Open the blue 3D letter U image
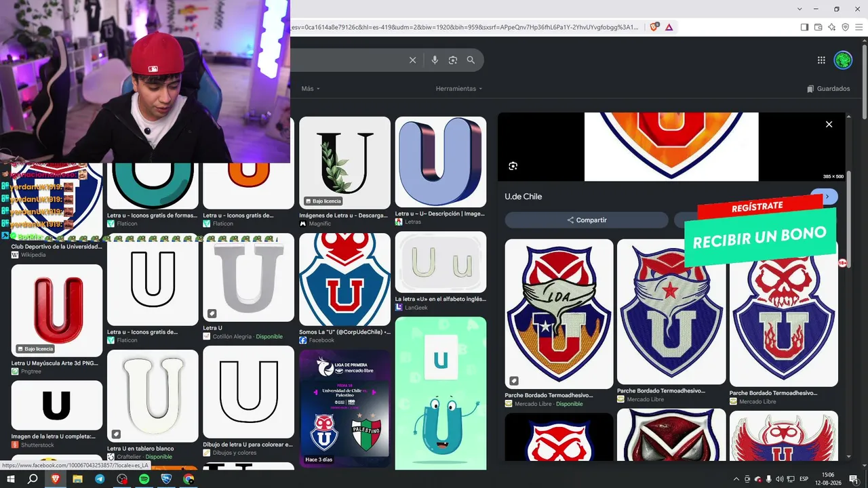 pos(441,162)
